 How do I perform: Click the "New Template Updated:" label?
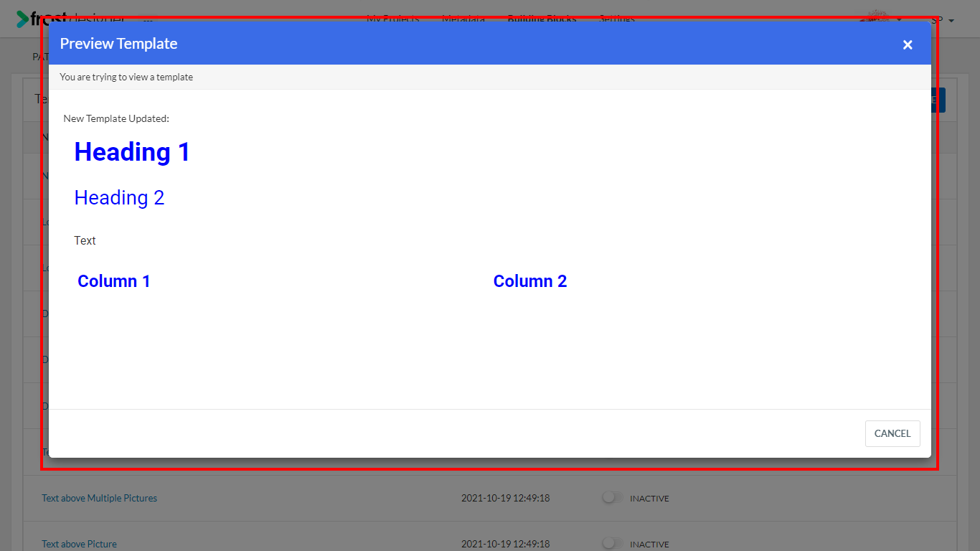pyautogui.click(x=116, y=118)
